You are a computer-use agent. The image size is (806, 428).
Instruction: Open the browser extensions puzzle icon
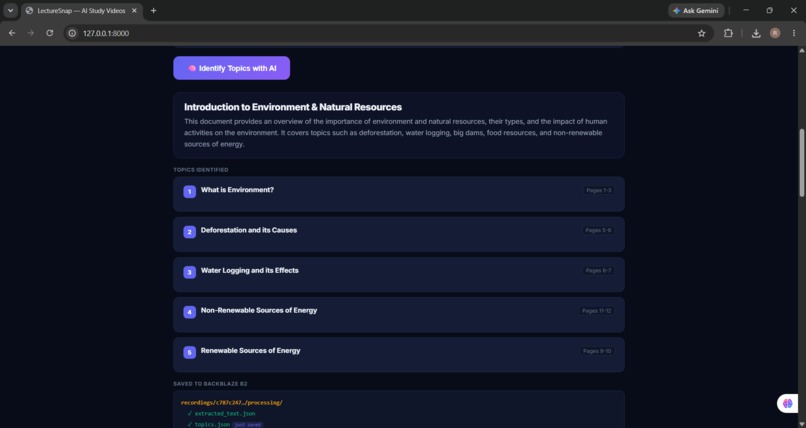[728, 33]
